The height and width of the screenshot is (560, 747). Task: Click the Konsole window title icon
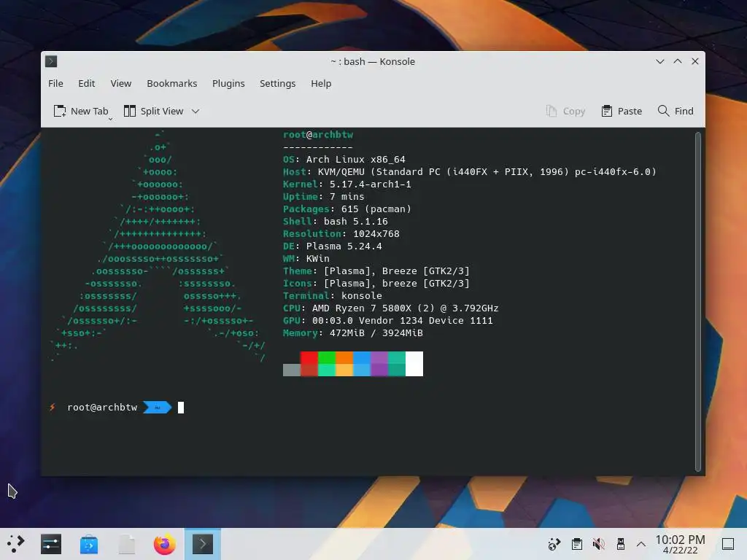pos(51,61)
